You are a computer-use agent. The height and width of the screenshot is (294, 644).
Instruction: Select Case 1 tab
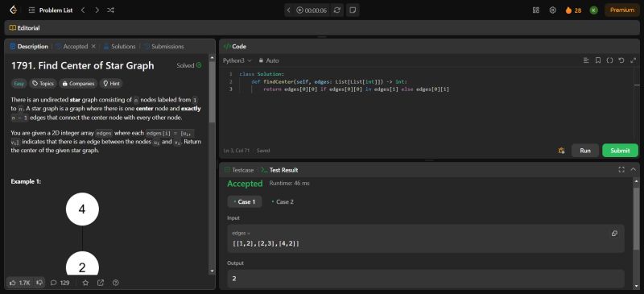point(245,202)
